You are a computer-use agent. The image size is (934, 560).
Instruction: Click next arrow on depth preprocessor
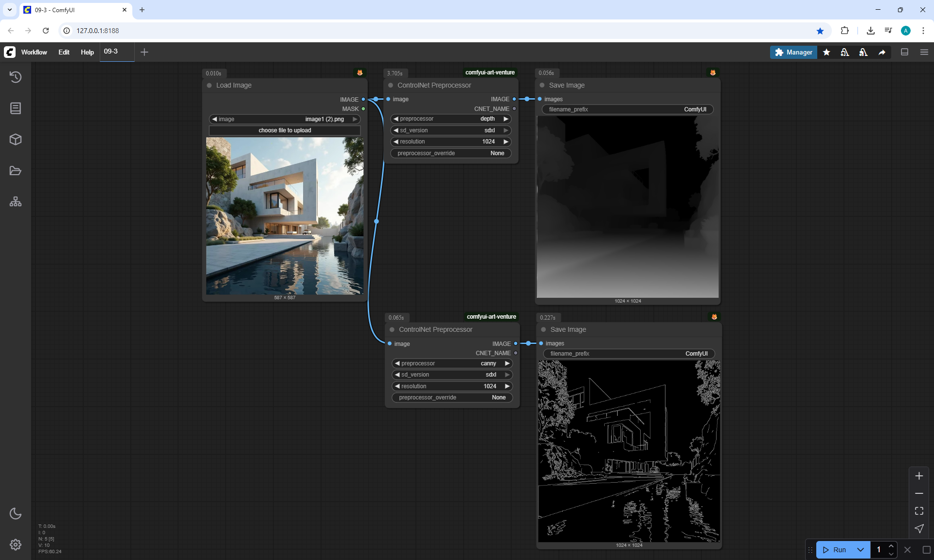coord(506,119)
